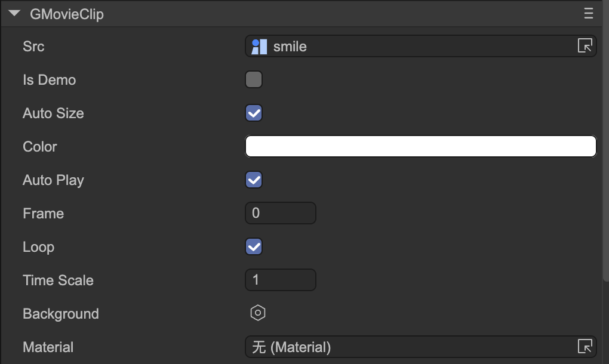Click the GMovieClip header title
This screenshot has height=364, width=609.
[x=67, y=14]
